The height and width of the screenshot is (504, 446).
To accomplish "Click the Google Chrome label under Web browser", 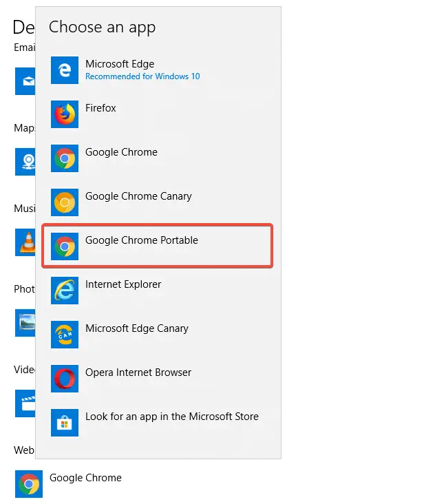I will [x=85, y=478].
